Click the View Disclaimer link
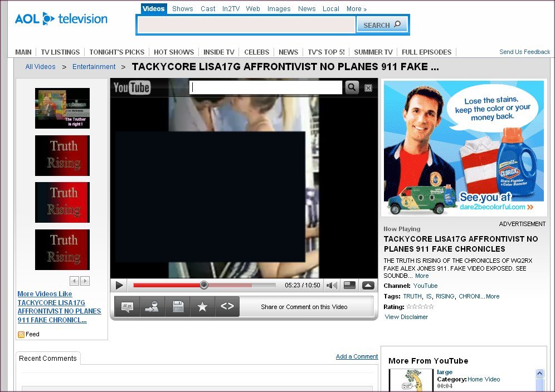This screenshot has height=392, width=555. (406, 317)
